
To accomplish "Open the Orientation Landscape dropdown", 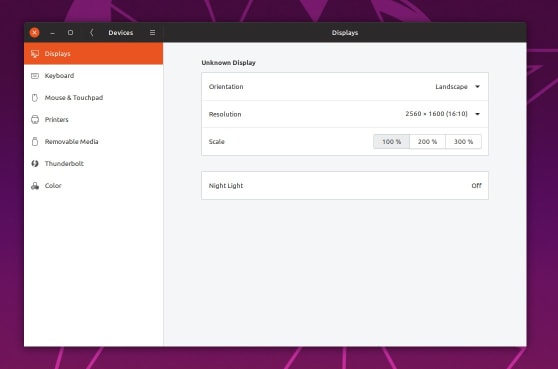I will coord(458,87).
